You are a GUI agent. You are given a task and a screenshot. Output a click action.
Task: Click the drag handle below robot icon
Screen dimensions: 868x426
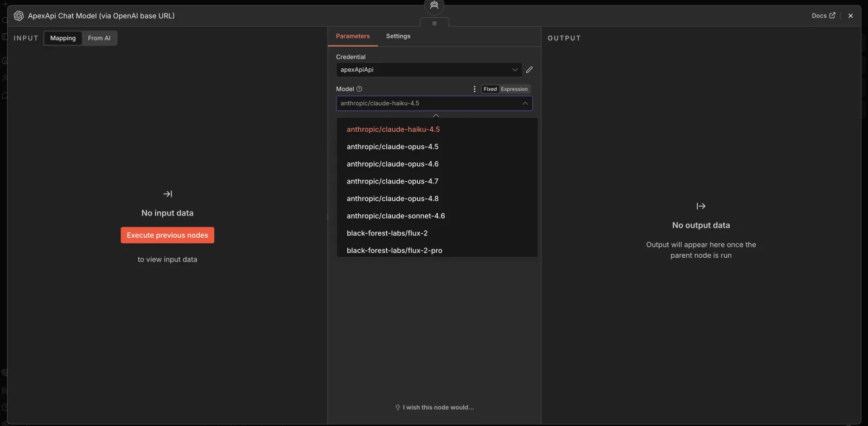coord(434,23)
